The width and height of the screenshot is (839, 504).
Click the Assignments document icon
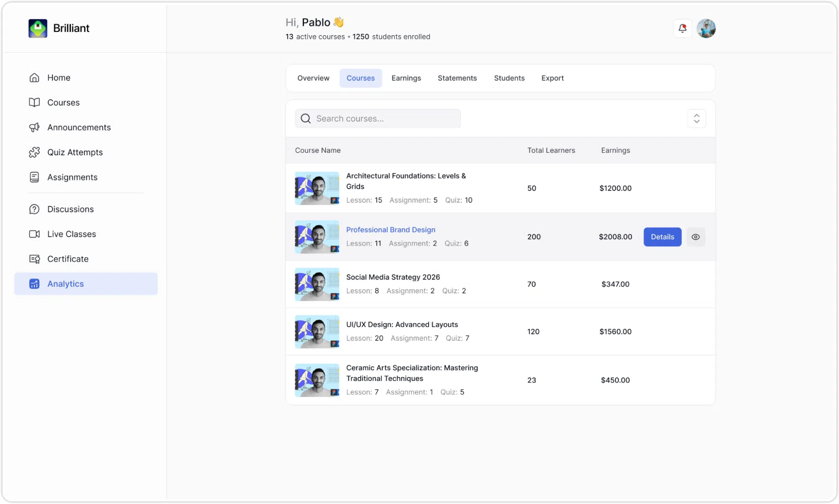[34, 177]
